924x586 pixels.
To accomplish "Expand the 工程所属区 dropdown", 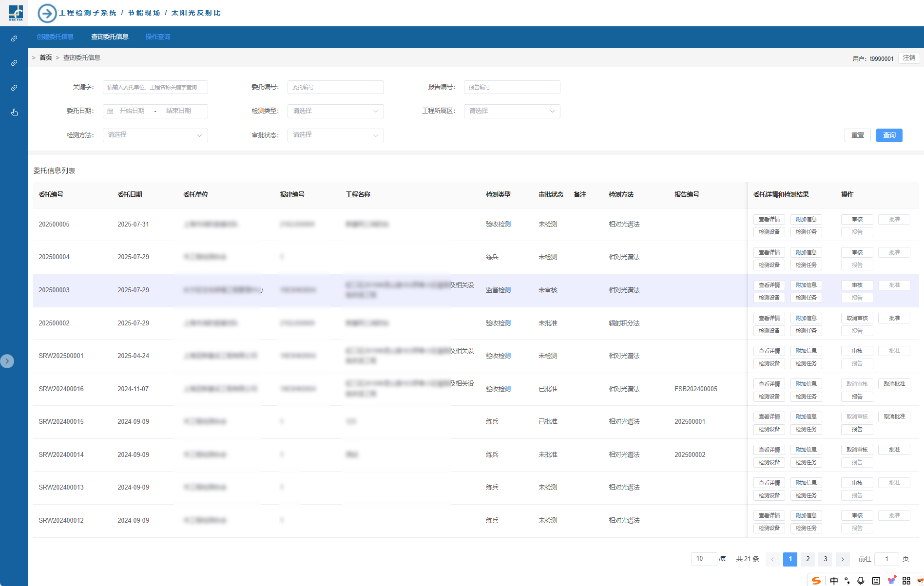I will point(512,111).
